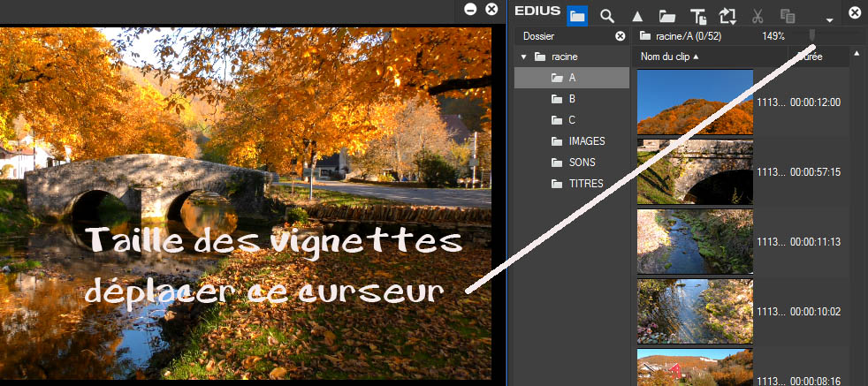Toggle the folder view icon
Viewport: 868px width, 386px height.
[577, 16]
